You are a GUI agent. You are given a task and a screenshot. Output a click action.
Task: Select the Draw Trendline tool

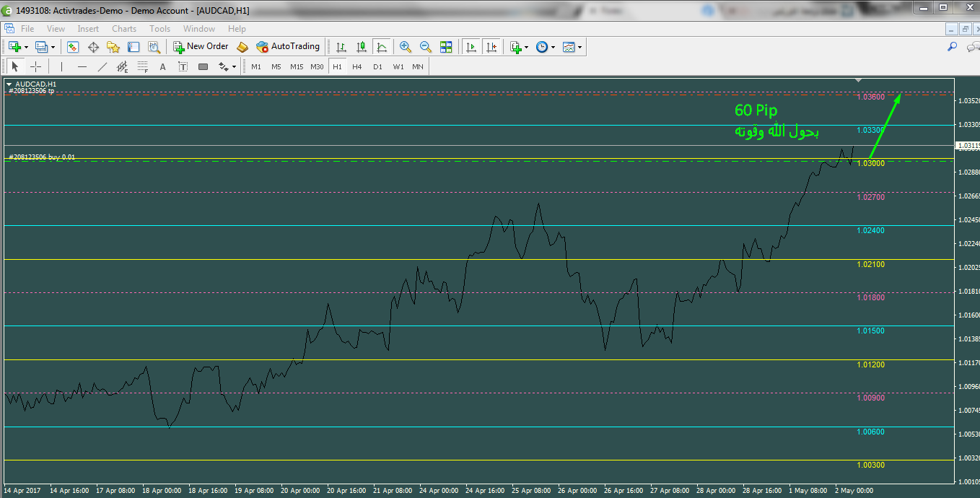pyautogui.click(x=102, y=67)
